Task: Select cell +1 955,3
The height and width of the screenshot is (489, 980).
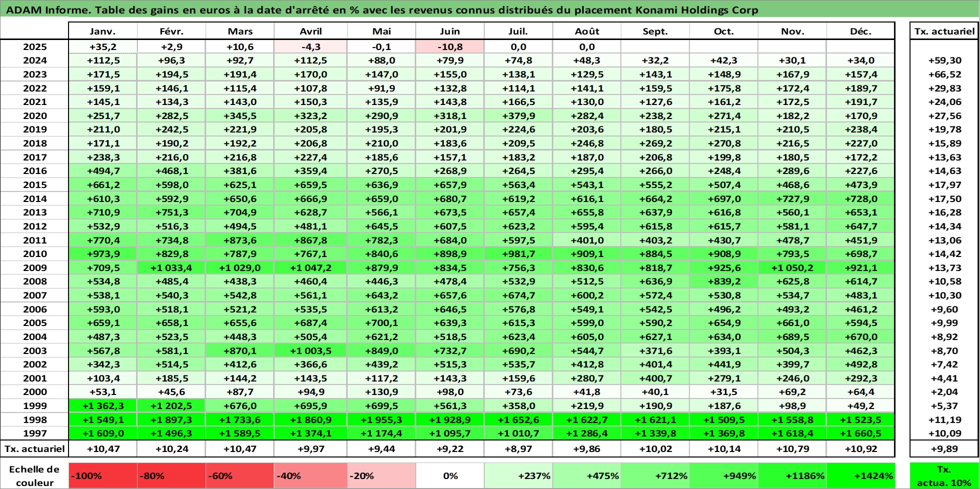Action: click(x=382, y=420)
